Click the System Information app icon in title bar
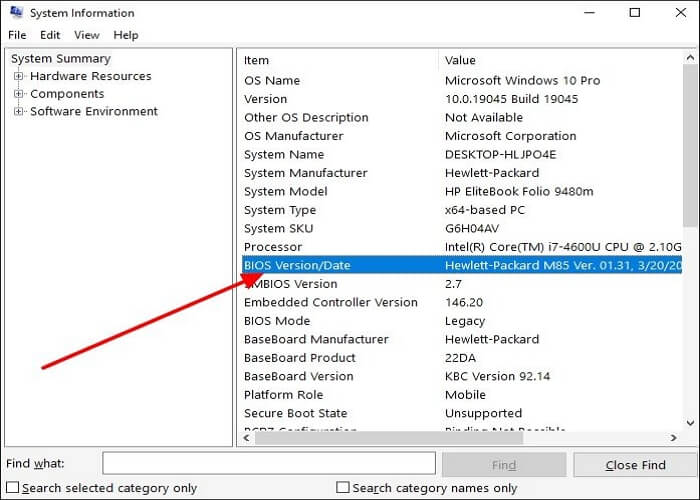Viewport: 700px width, 500px height. (16, 13)
